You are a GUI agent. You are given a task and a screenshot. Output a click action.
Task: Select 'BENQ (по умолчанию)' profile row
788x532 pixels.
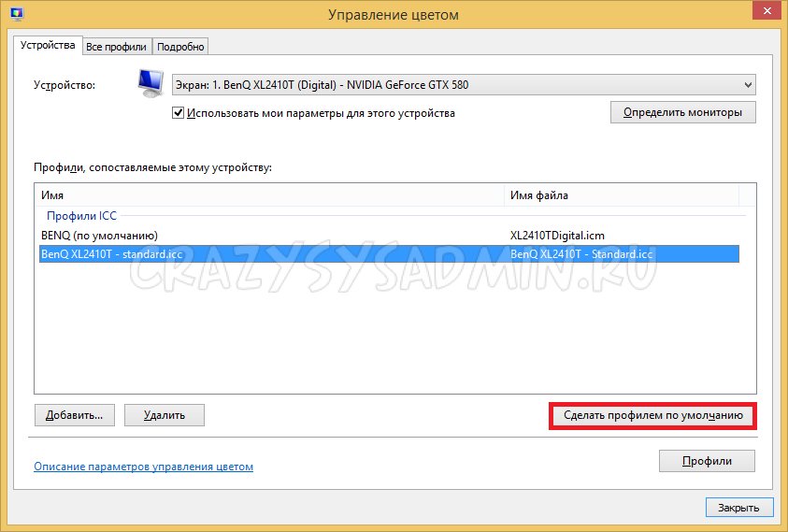pos(100,236)
